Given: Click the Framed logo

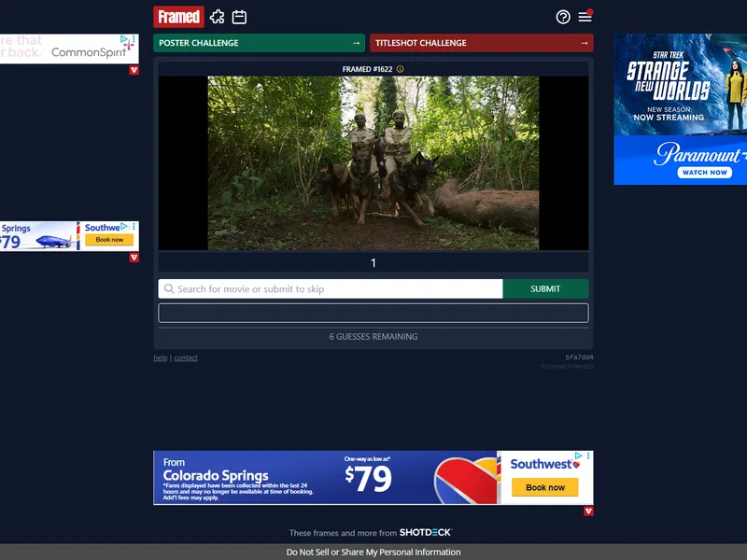Looking at the screenshot, I should coord(178,17).
